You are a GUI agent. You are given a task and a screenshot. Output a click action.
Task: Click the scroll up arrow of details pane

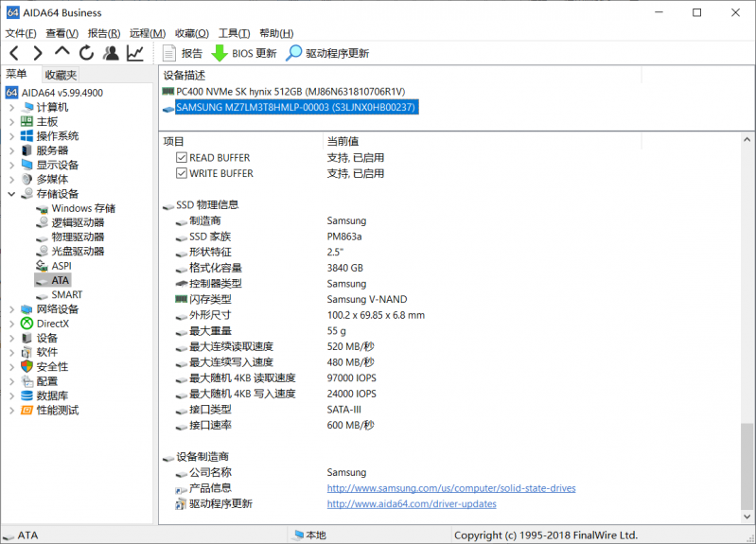coord(747,140)
